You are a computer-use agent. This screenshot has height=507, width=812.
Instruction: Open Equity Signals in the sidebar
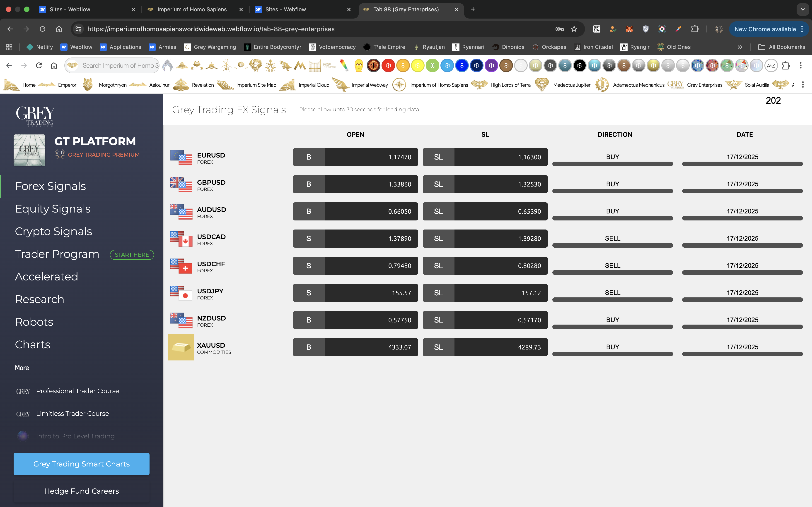[53, 208]
